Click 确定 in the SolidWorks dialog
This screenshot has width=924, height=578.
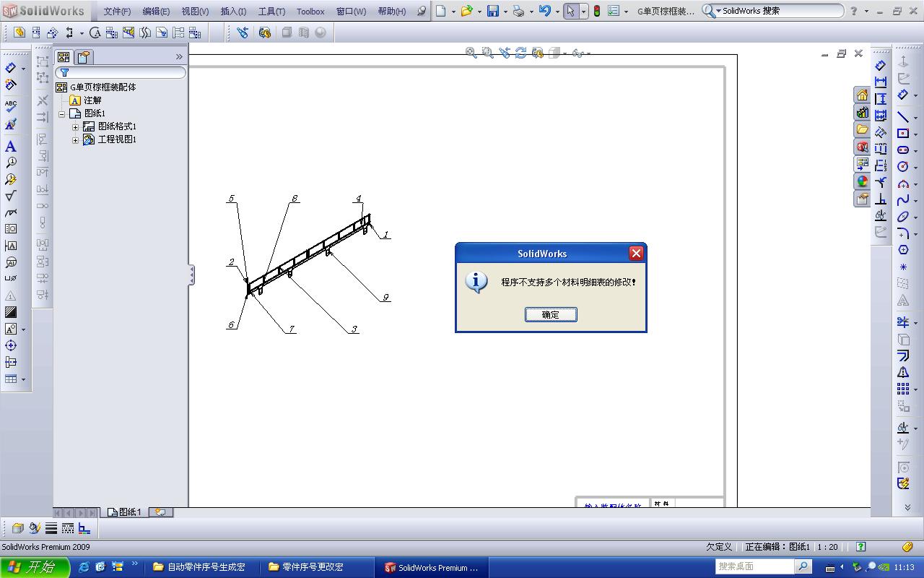pyautogui.click(x=551, y=314)
